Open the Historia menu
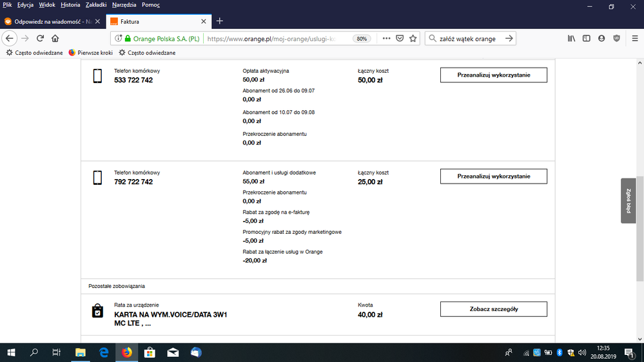 [70, 5]
